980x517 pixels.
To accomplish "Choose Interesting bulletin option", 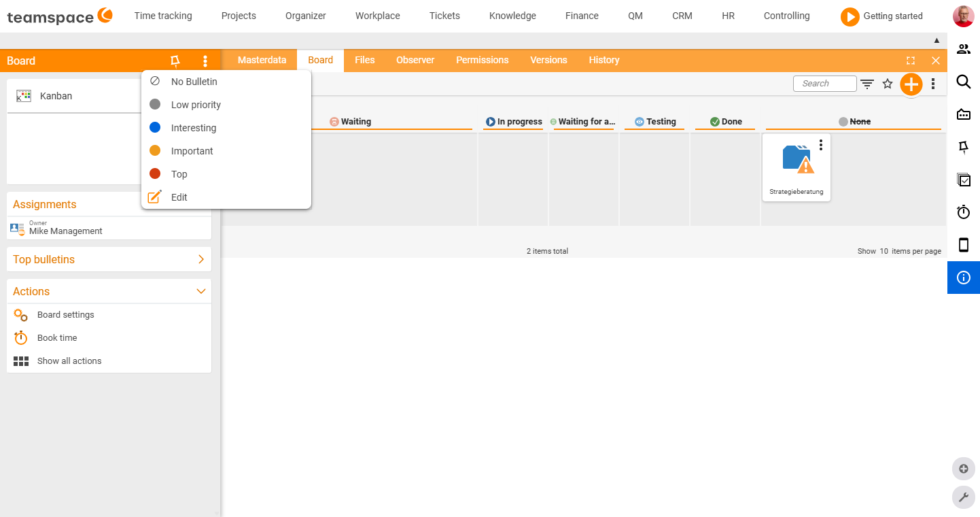I will pyautogui.click(x=226, y=128).
